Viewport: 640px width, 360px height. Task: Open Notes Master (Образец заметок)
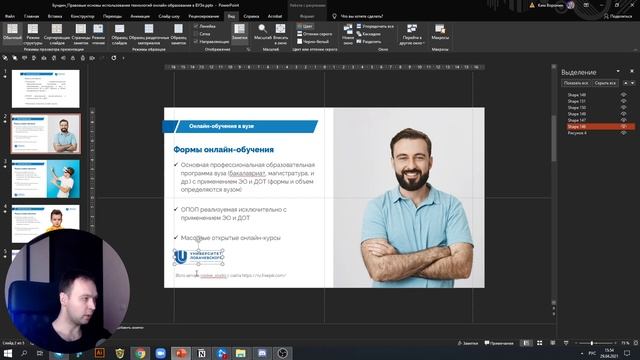(178, 33)
